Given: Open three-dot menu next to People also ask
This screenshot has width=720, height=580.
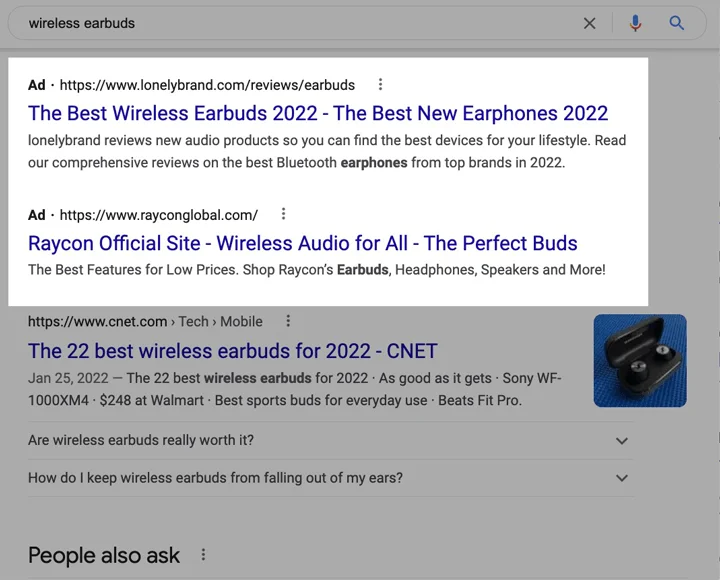Looking at the screenshot, I should click(203, 555).
